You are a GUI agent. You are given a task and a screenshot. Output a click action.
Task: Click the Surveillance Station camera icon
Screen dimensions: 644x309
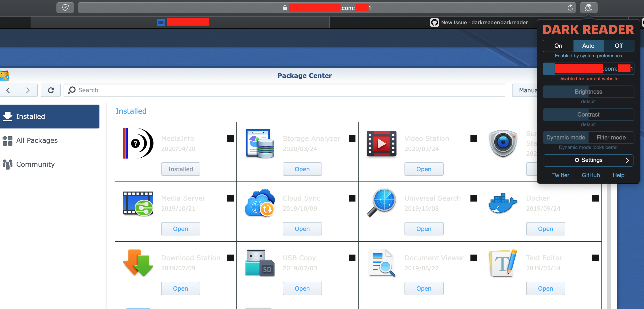503,143
